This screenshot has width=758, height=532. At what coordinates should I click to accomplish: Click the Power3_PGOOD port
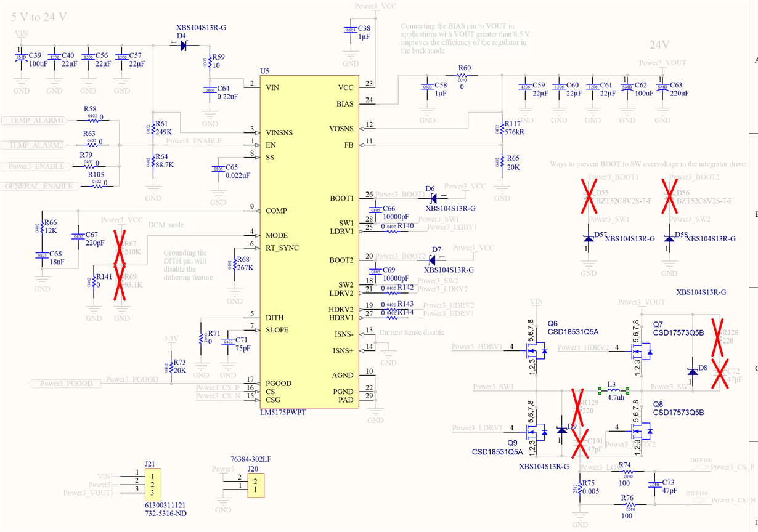65,384
